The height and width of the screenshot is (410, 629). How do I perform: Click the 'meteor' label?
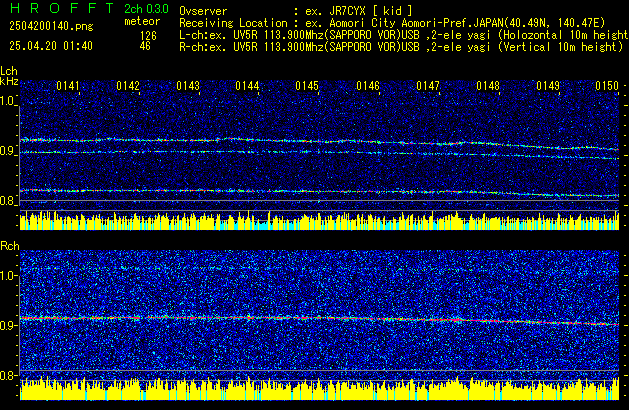[142, 21]
